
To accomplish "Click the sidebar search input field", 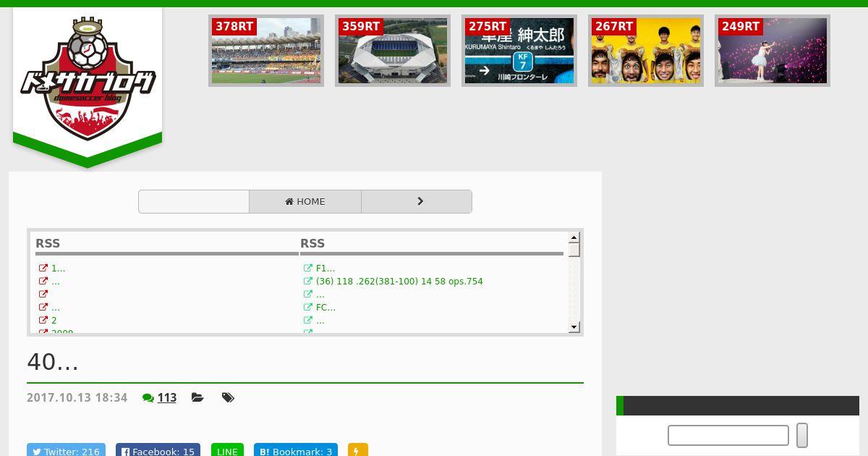I will (728, 435).
